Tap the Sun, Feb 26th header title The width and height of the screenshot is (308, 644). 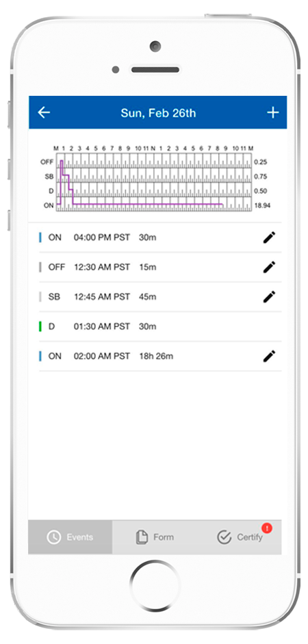(158, 113)
